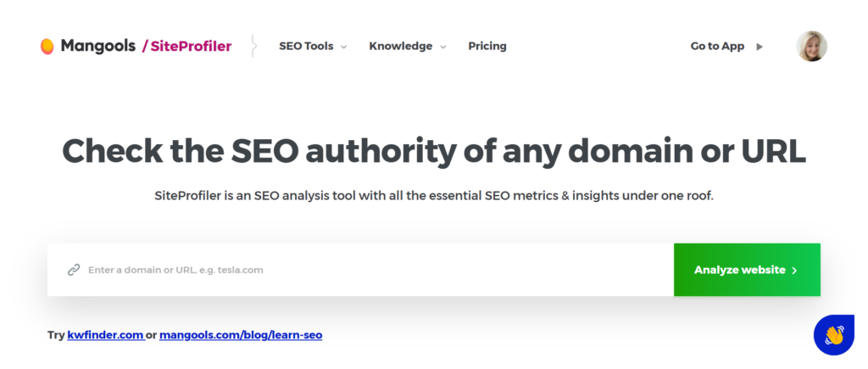Try the kwfinder.com example link
The width and height of the screenshot is (868, 369).
(106, 335)
